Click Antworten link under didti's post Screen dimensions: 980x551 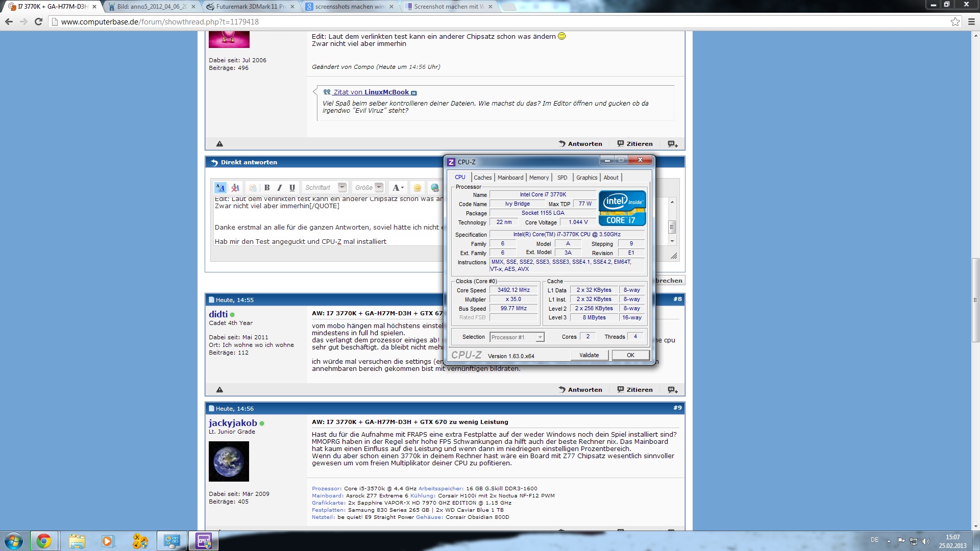click(580, 390)
